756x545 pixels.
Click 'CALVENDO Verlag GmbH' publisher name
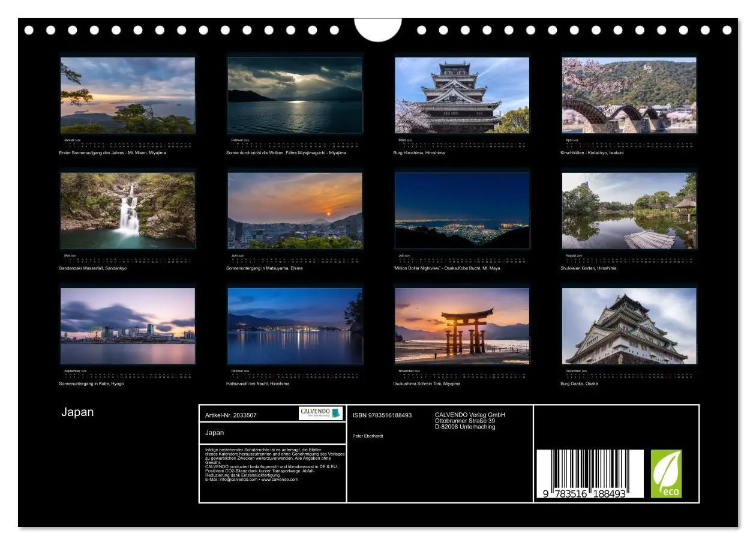[470, 415]
